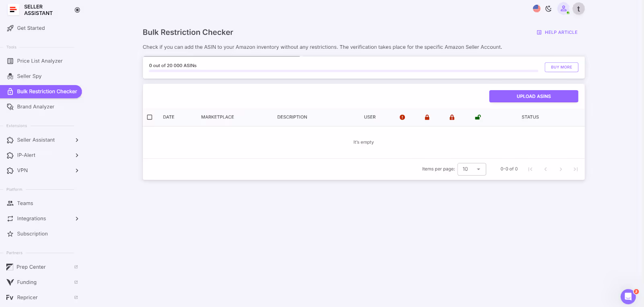Click the UPLOAD ASINS button

coord(534,96)
